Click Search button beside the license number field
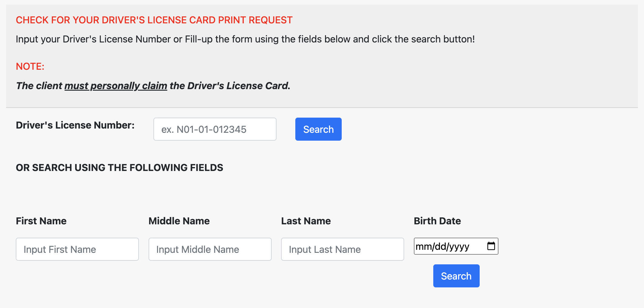Viewport: 644px width, 308px height. pyautogui.click(x=318, y=129)
